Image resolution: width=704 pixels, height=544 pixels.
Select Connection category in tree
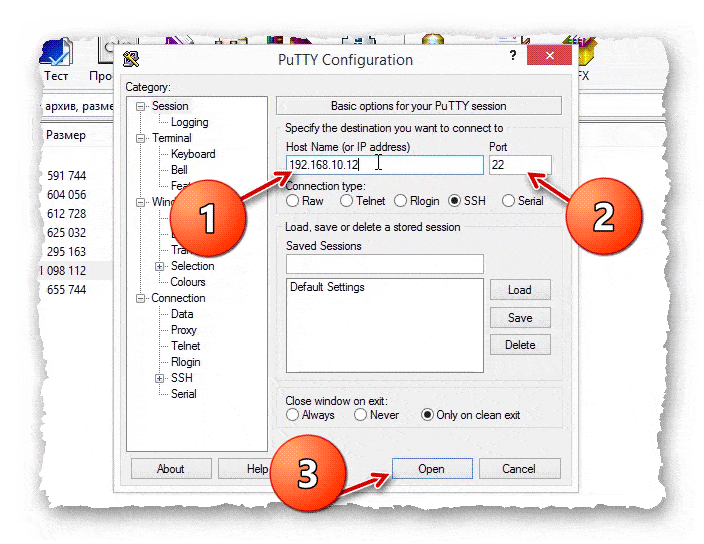click(x=178, y=298)
